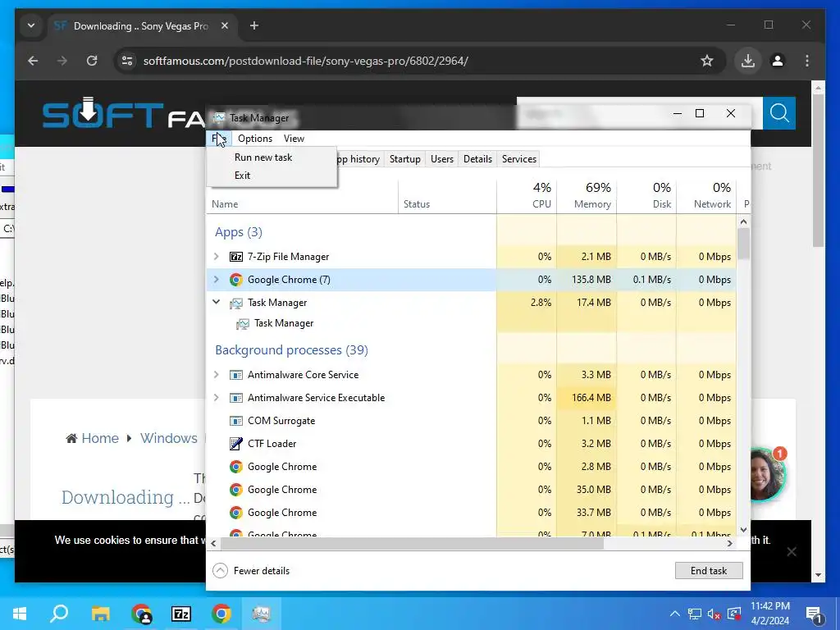Screen dimensions: 840x630
Task: Click horizontal scrollbar right arrow in Task Manager
Action: [x=729, y=543]
